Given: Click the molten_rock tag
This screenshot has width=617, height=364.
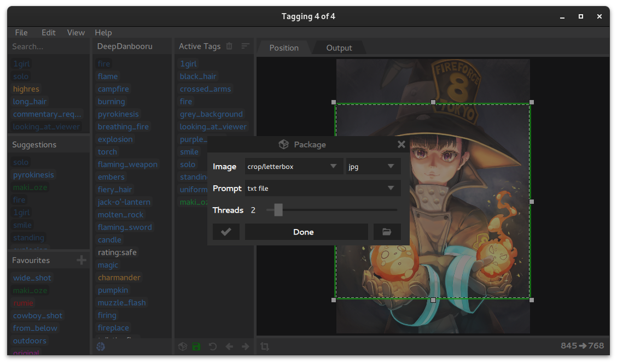Looking at the screenshot, I should 120,215.
